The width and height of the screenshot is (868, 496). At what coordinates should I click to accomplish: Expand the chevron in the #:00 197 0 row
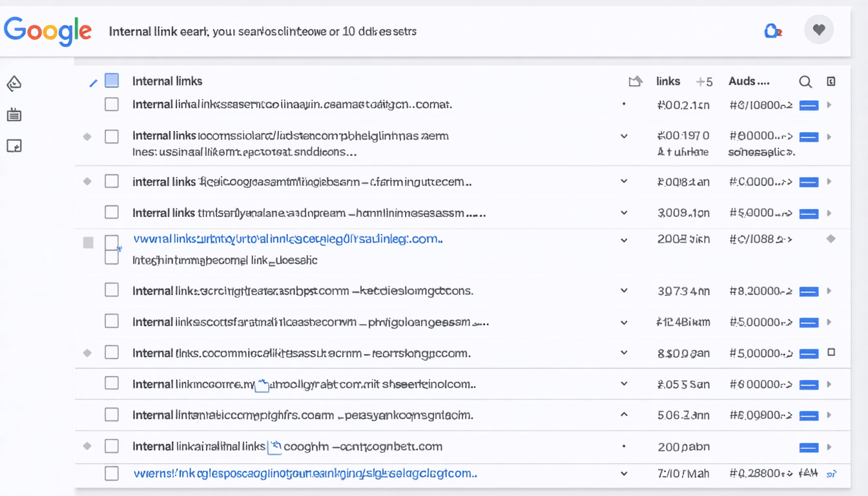pos(624,136)
